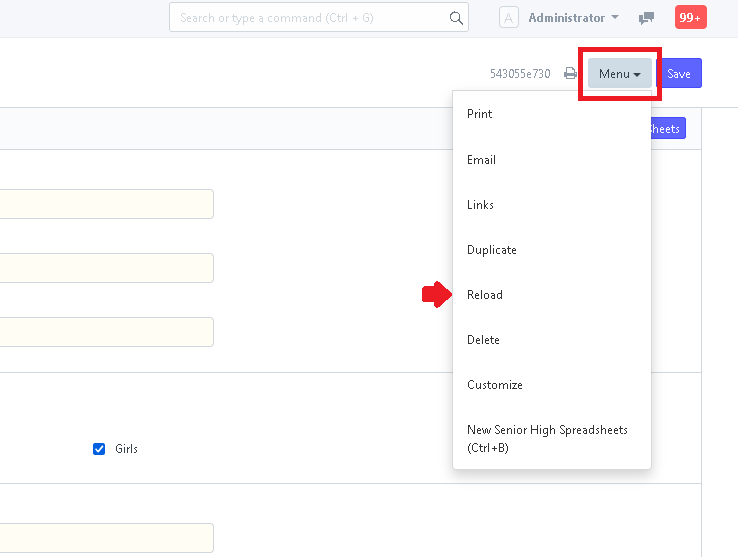Click the partially hidden Sheets button

pyautogui.click(x=668, y=129)
